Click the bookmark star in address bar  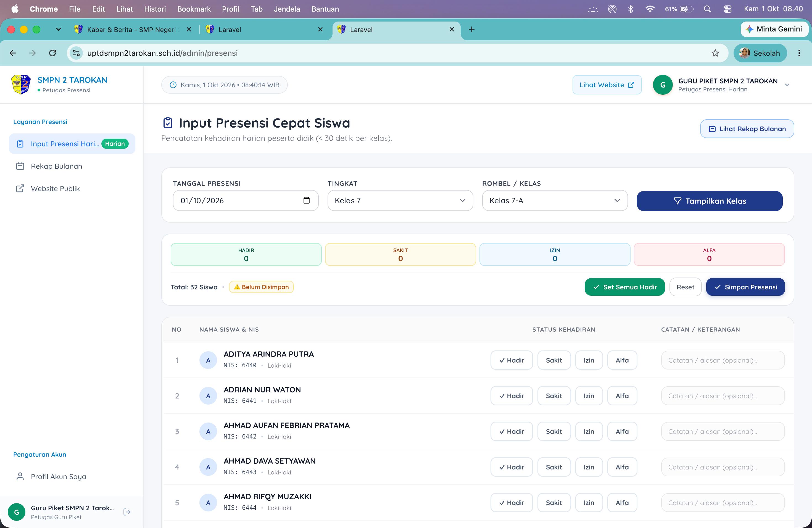(x=715, y=53)
